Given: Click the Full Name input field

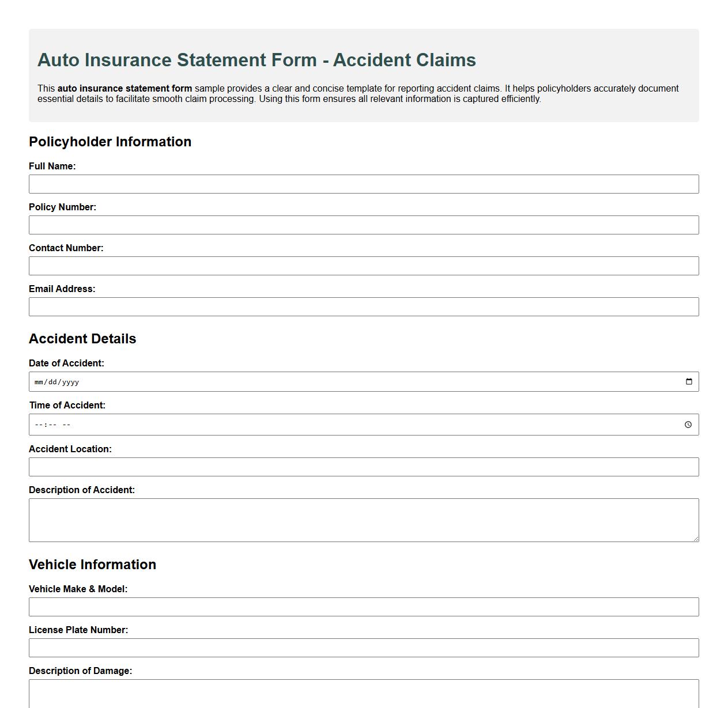Looking at the screenshot, I should click(363, 184).
